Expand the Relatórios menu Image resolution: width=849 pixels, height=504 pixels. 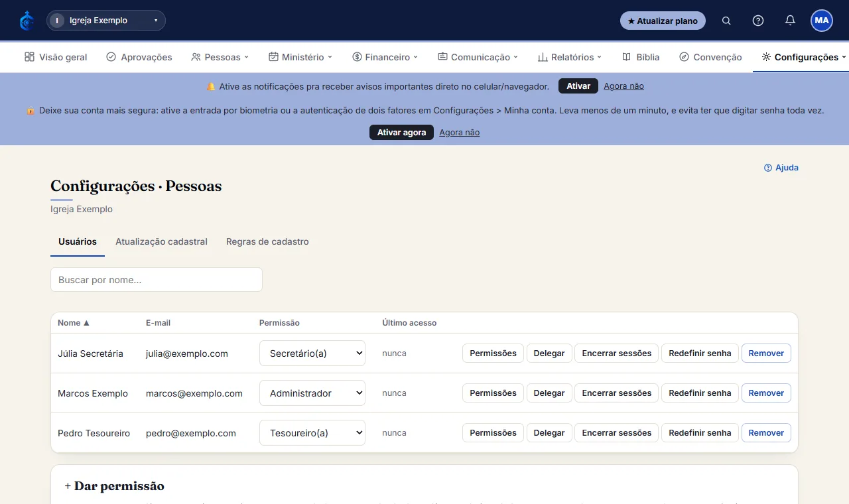coord(570,57)
